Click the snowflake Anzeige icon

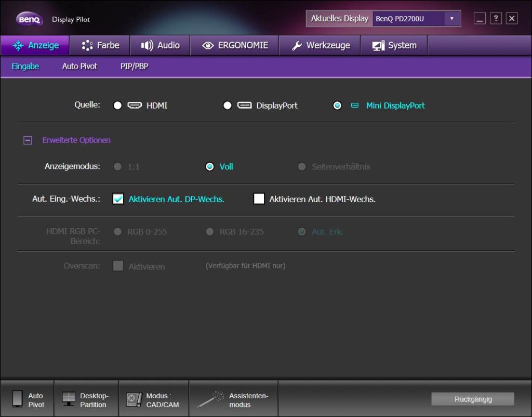(18, 45)
